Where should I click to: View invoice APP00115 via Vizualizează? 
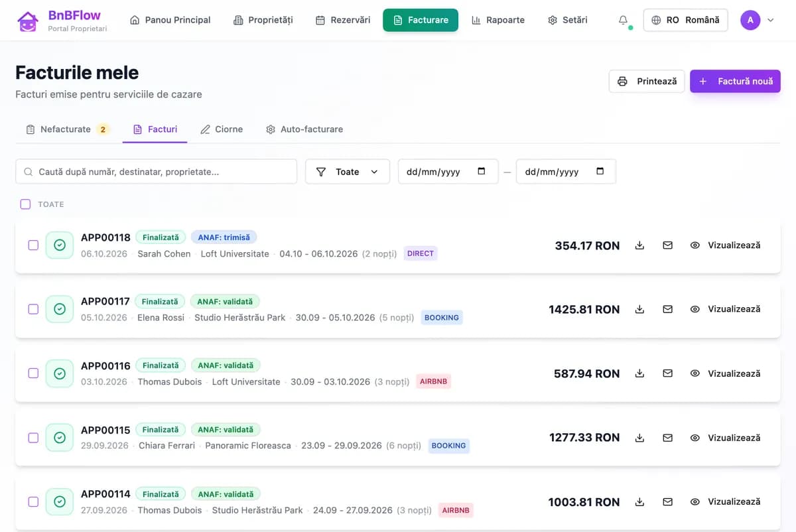[x=725, y=438]
